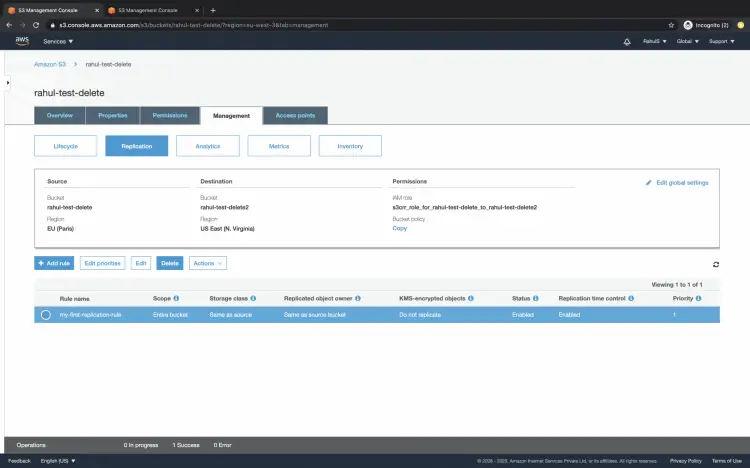750x468 pixels.
Task: Click the Amazon S3 breadcrumb link
Action: click(50, 64)
